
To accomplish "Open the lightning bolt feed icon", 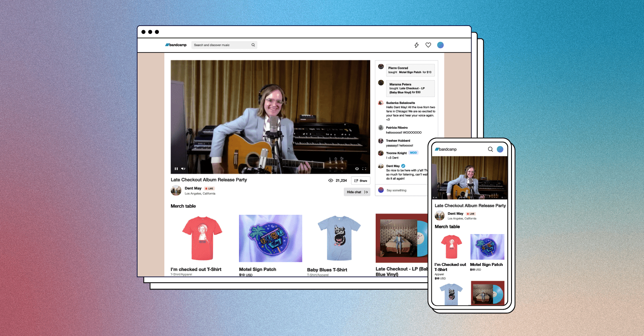I will [x=416, y=45].
